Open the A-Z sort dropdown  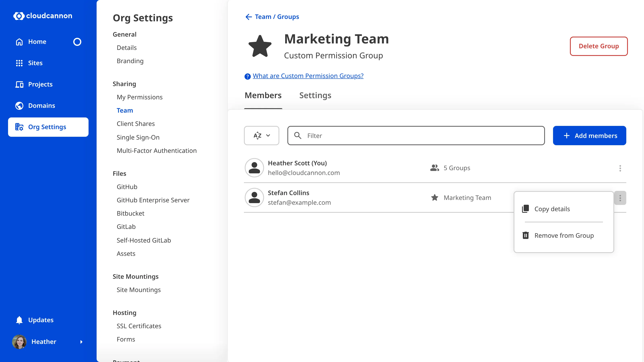pos(261,135)
